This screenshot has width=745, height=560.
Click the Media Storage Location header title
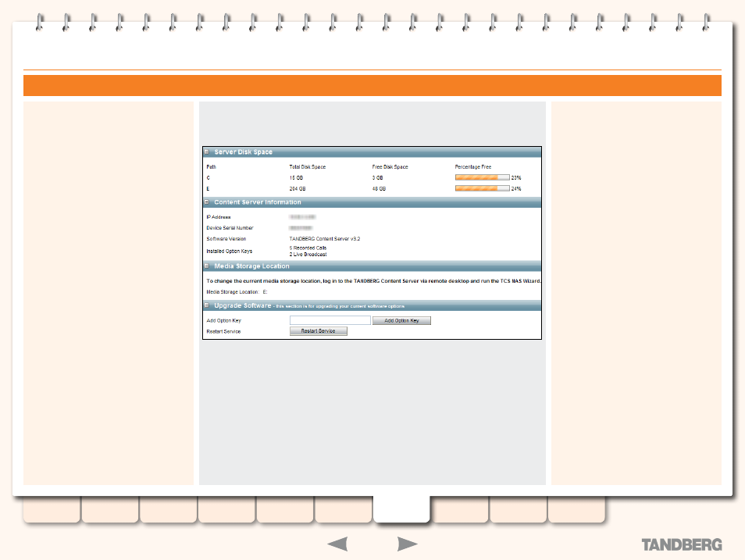[251, 266]
